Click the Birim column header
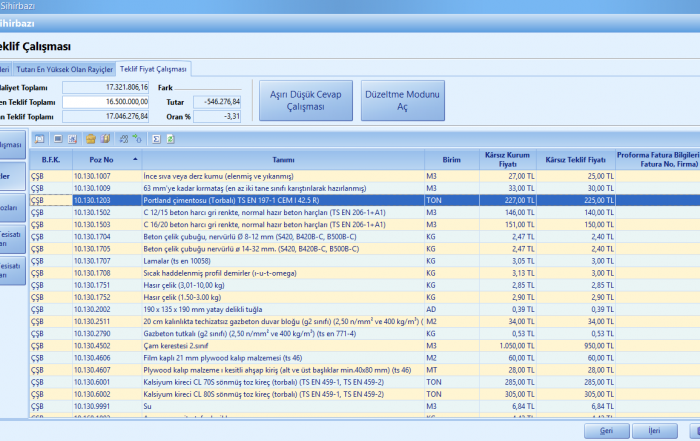This screenshot has height=441, width=700. point(450,160)
